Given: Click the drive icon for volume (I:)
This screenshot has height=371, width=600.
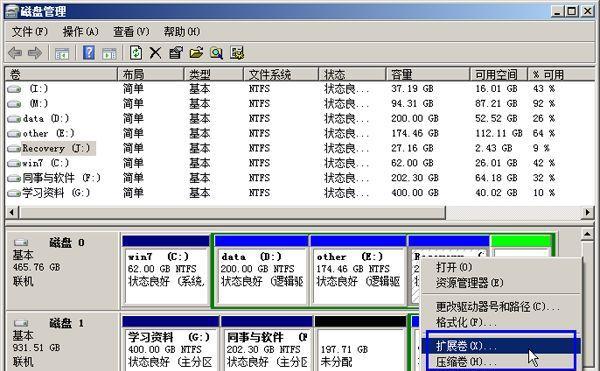Looking at the screenshot, I should [14, 89].
